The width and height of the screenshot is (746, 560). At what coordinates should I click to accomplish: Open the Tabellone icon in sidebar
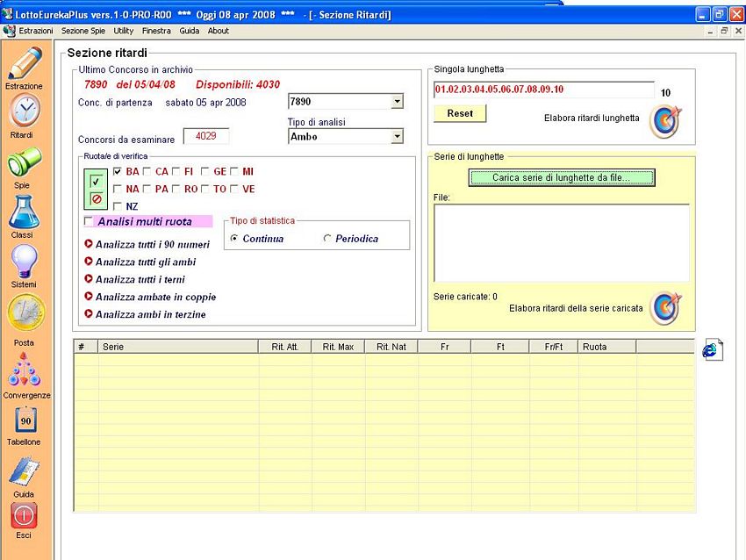pos(24,421)
